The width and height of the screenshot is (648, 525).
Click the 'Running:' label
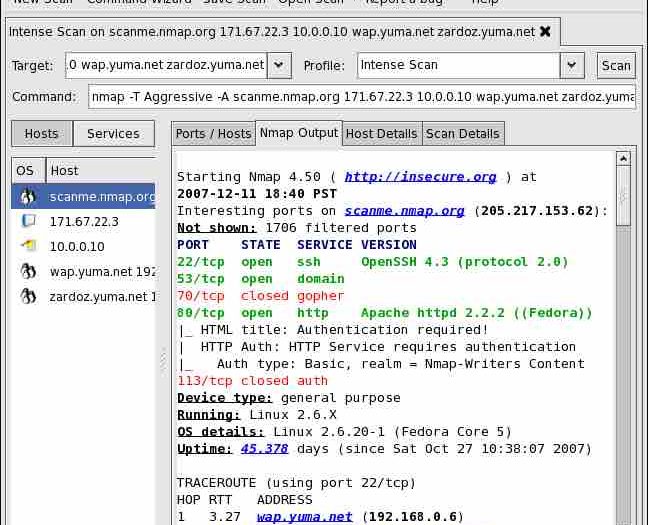209,415
